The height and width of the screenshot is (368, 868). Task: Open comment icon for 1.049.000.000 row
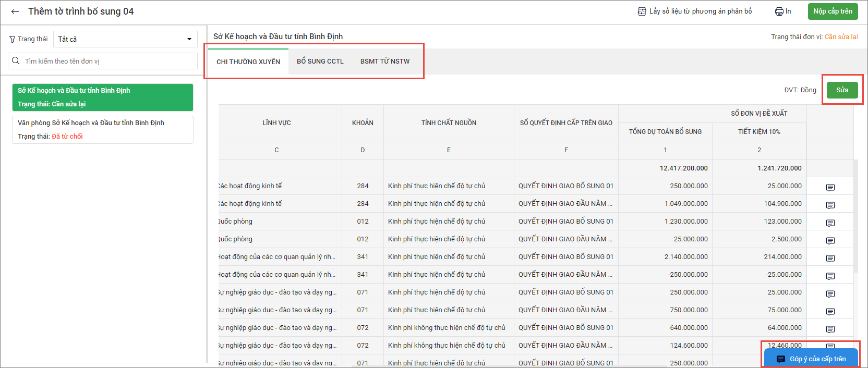point(830,205)
